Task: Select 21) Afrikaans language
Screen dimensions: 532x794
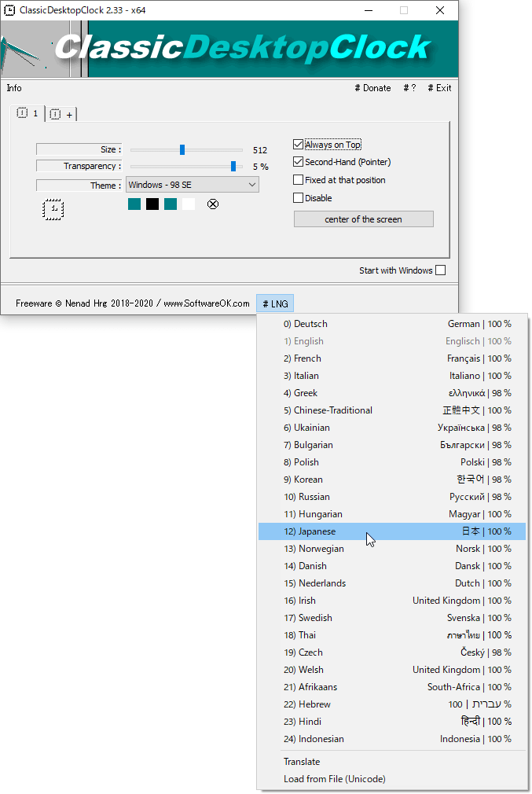Action: click(392, 687)
